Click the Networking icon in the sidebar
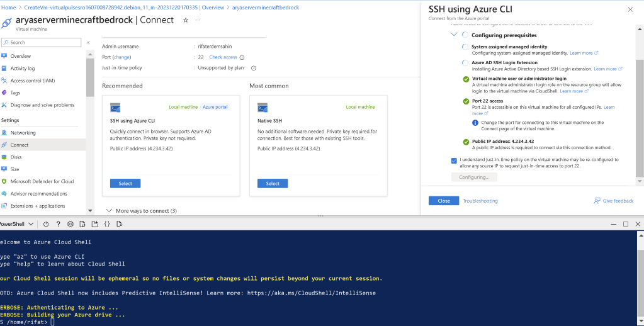The height and width of the screenshot is (326, 644). (x=4, y=133)
